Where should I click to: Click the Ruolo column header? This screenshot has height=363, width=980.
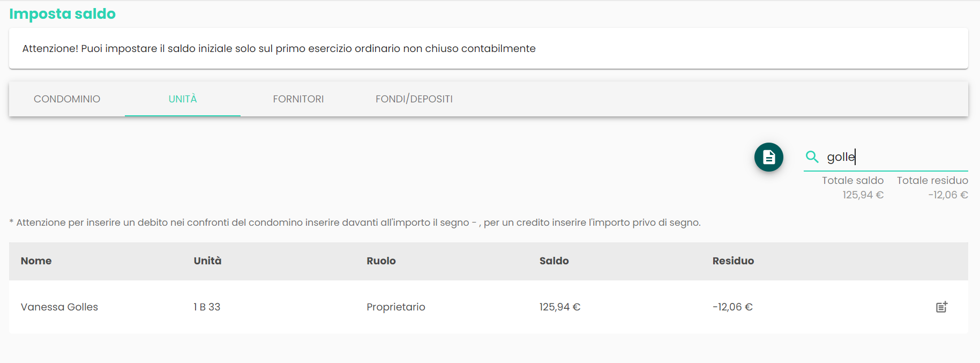pos(381,261)
